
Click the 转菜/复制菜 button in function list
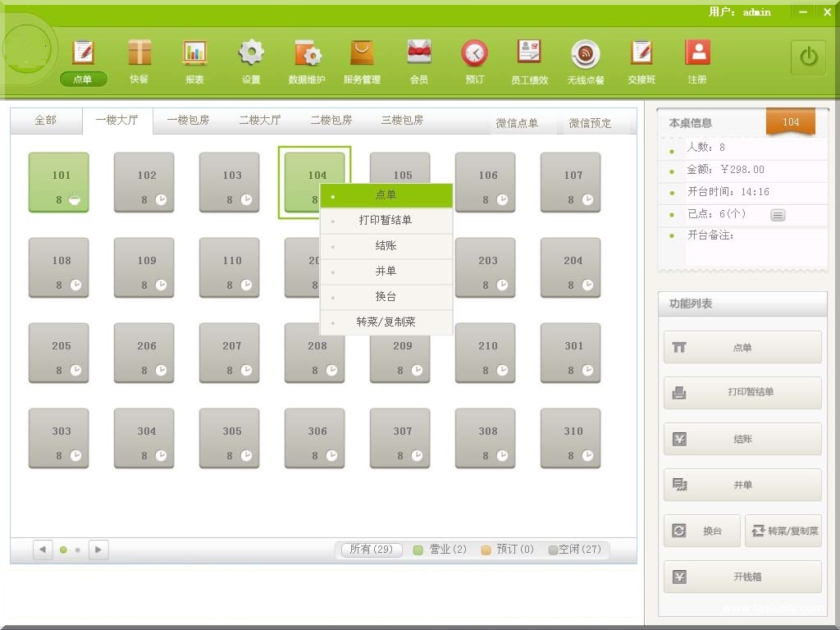pos(783,531)
